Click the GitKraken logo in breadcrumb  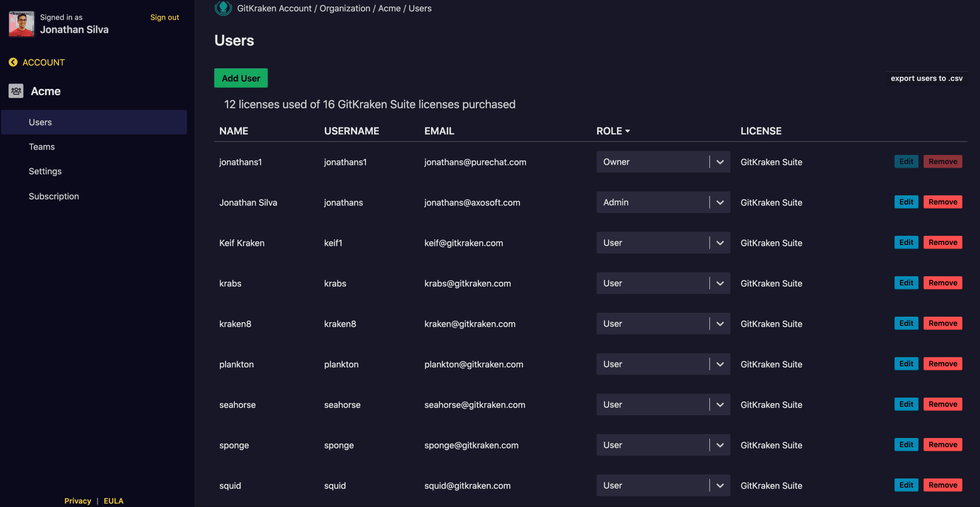223,8
